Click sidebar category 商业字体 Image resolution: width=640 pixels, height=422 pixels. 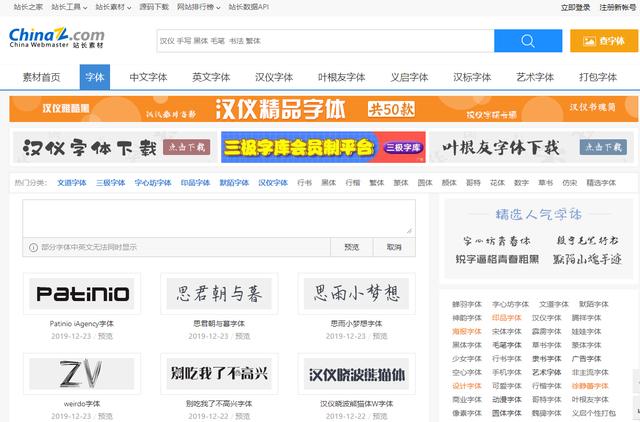pos(467,400)
